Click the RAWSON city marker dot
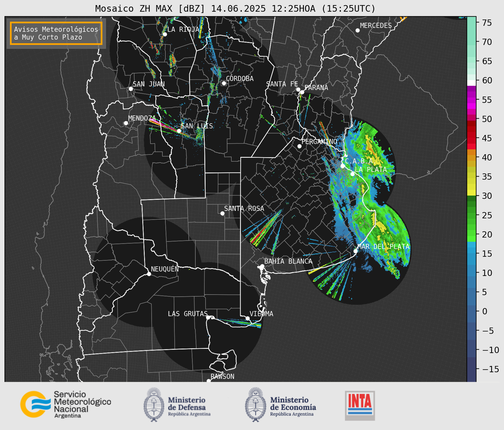This screenshot has width=504, height=430. pos(209,381)
